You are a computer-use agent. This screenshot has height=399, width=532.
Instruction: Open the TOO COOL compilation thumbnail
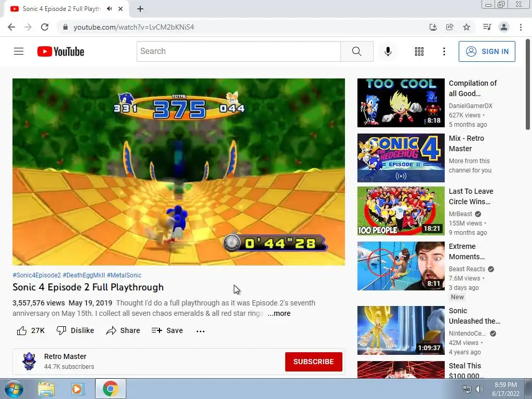[x=401, y=103]
